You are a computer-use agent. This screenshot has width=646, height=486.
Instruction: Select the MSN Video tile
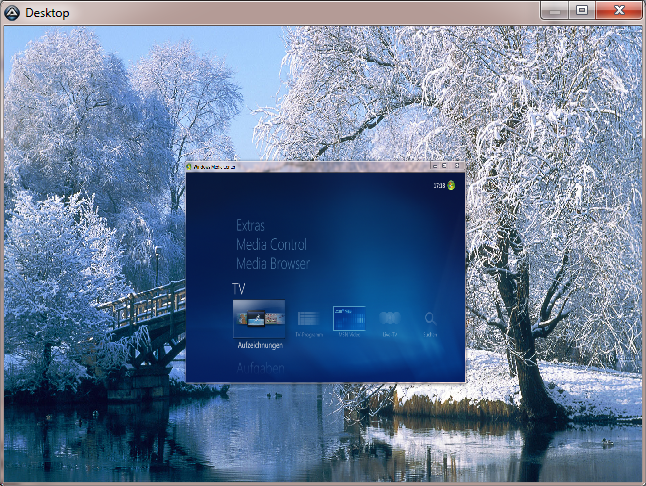coord(349,319)
